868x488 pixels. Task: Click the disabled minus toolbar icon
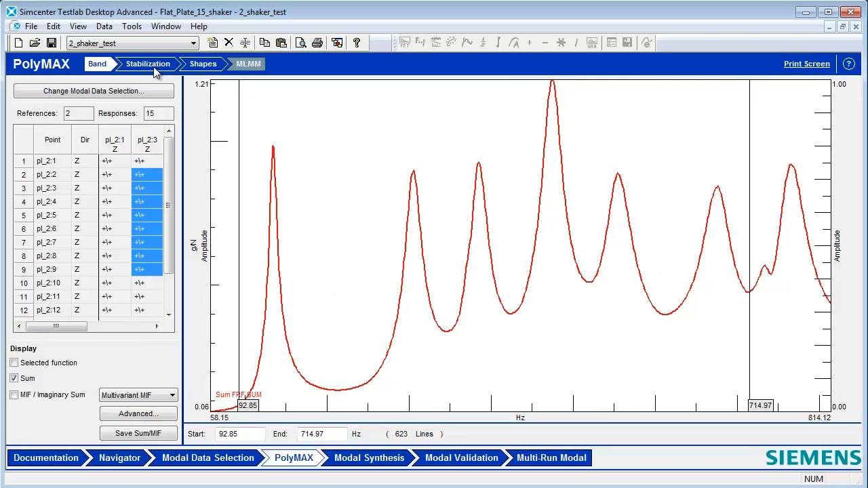point(545,43)
